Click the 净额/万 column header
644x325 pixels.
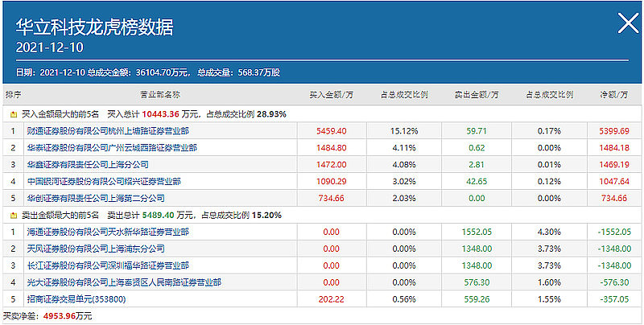tap(613, 96)
